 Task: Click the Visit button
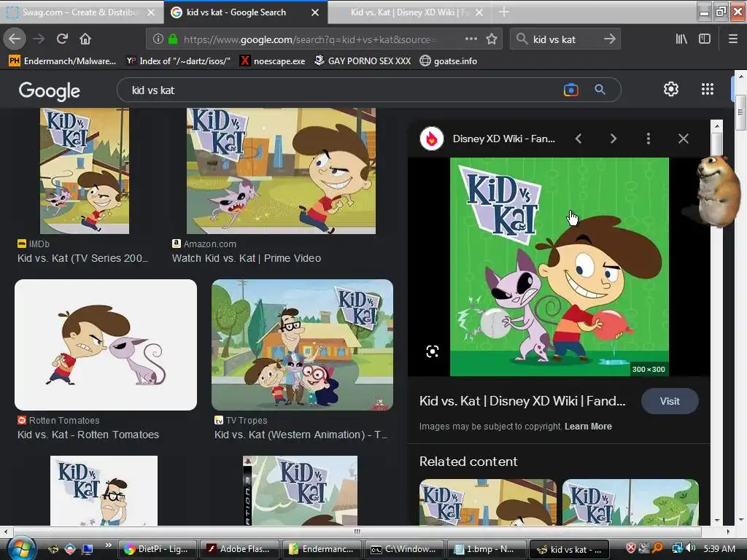(670, 401)
